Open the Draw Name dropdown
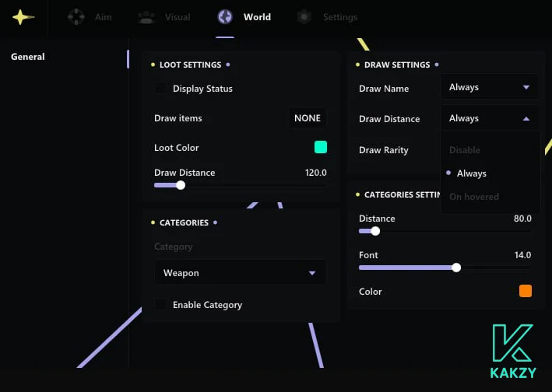552x392 pixels. click(489, 87)
